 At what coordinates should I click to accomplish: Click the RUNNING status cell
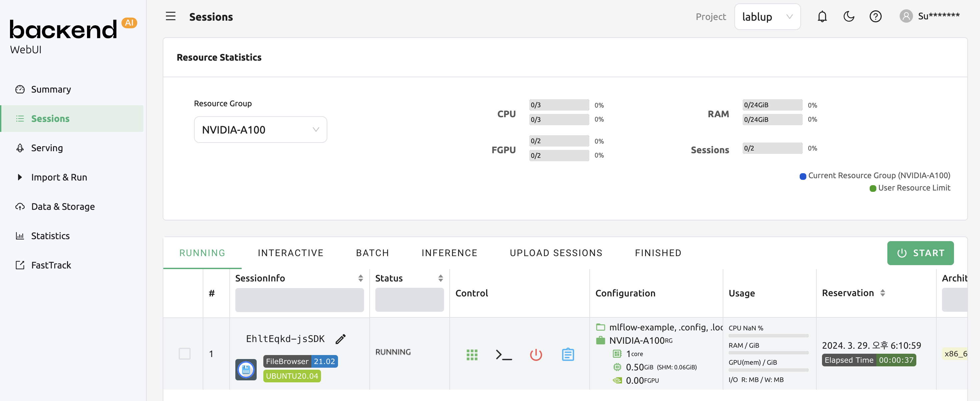(x=393, y=352)
